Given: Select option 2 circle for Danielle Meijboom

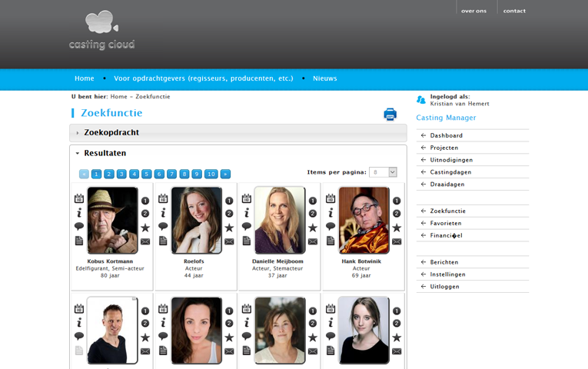Looking at the screenshot, I should click(313, 214).
